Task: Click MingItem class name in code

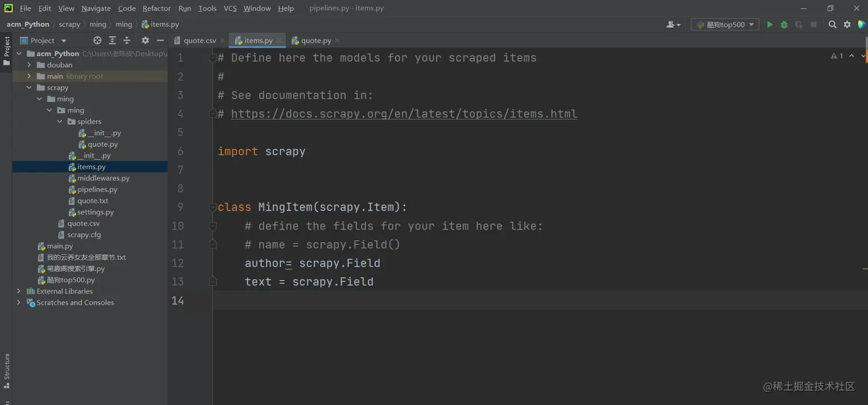Action: [285, 207]
